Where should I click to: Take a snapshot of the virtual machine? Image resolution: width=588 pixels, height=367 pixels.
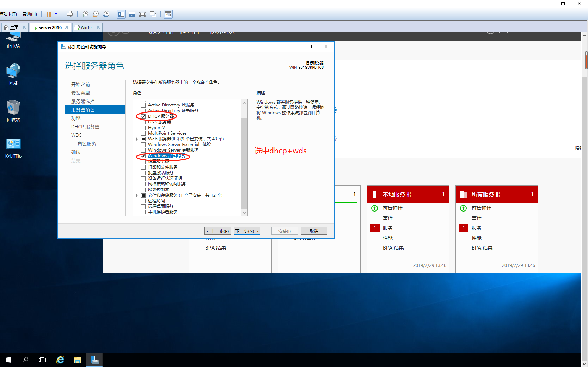pos(85,14)
